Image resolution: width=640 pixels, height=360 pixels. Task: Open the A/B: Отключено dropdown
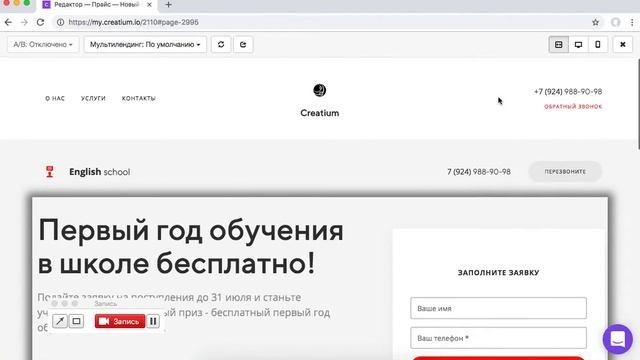pos(43,44)
